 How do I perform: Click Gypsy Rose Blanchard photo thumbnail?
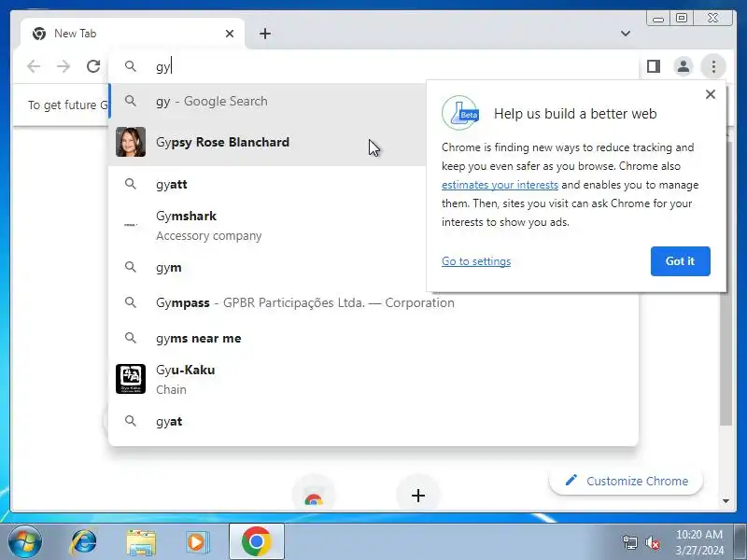tap(131, 142)
